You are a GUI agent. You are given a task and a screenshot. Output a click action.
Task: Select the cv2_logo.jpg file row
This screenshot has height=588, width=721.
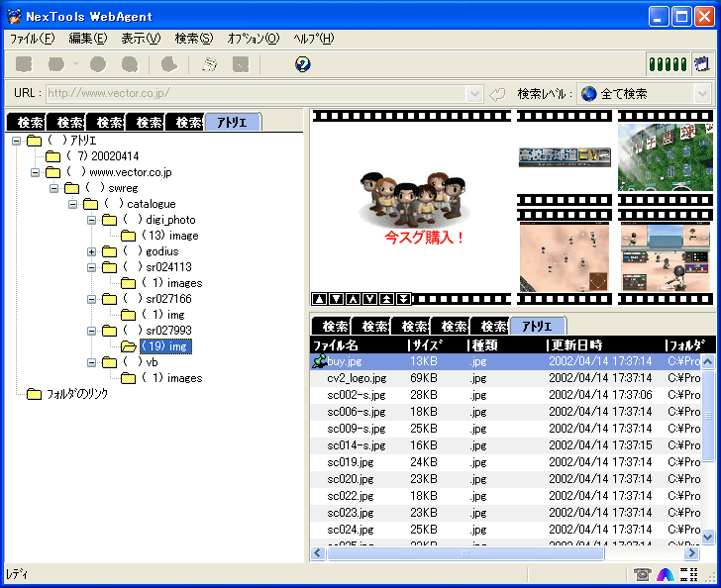pos(506,378)
